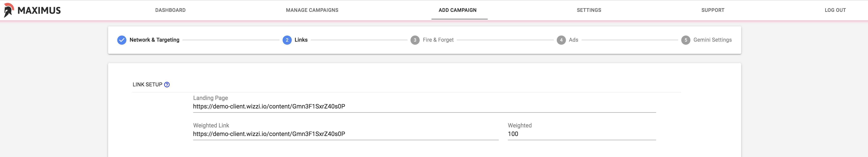Select the Add Campaign tab
The image size is (868, 157).
pos(458,10)
